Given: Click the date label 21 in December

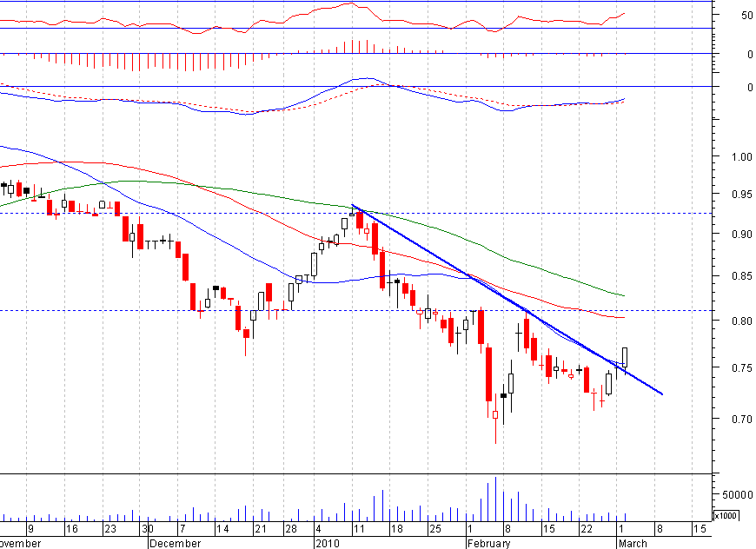Looking at the screenshot, I should [x=261, y=529].
